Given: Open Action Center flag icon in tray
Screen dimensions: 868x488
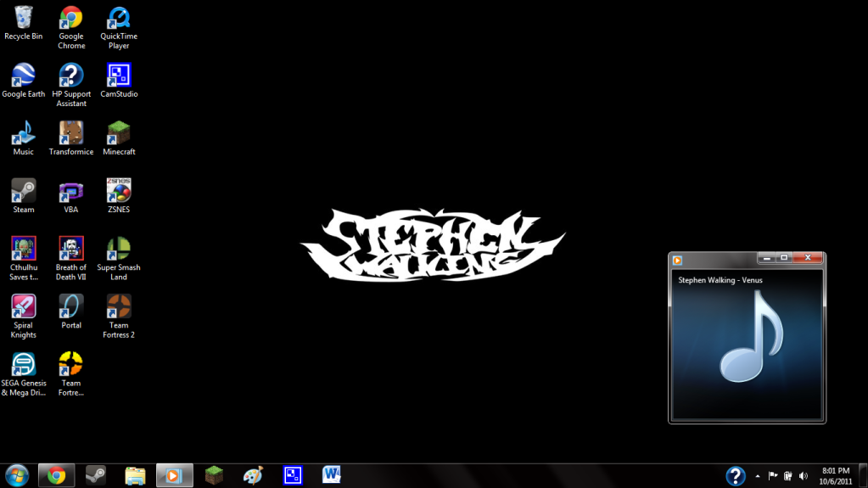Looking at the screenshot, I should click(x=773, y=476).
